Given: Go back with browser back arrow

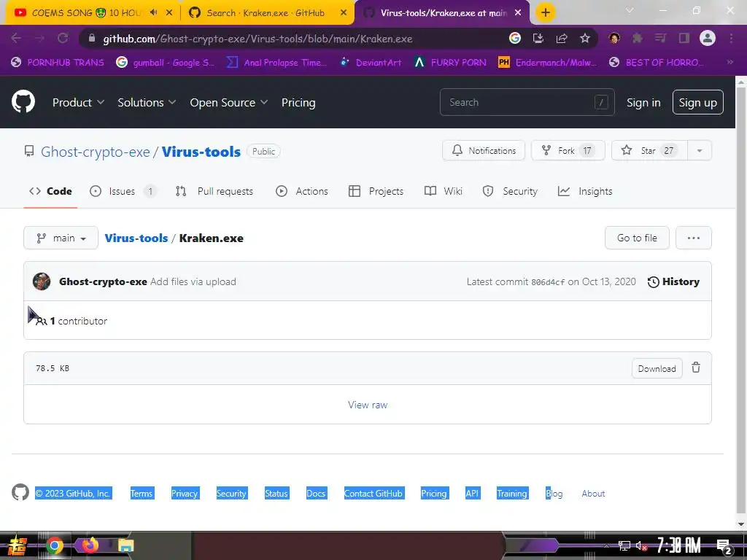Looking at the screenshot, I should coord(16,38).
